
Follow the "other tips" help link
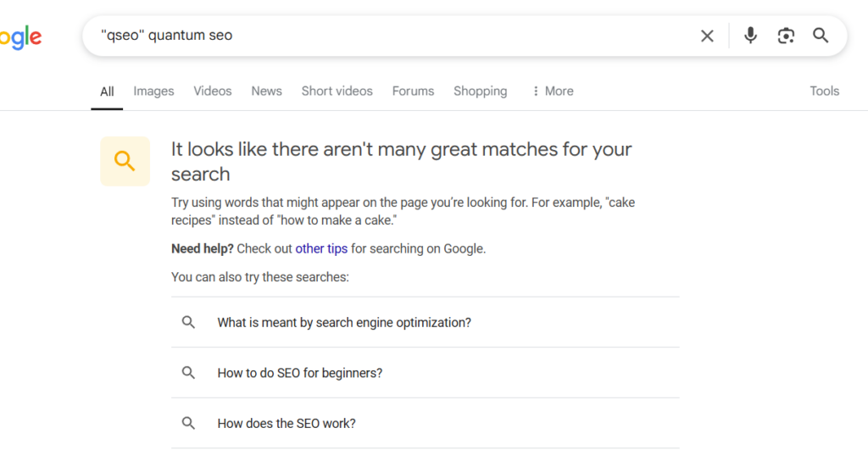click(x=321, y=249)
